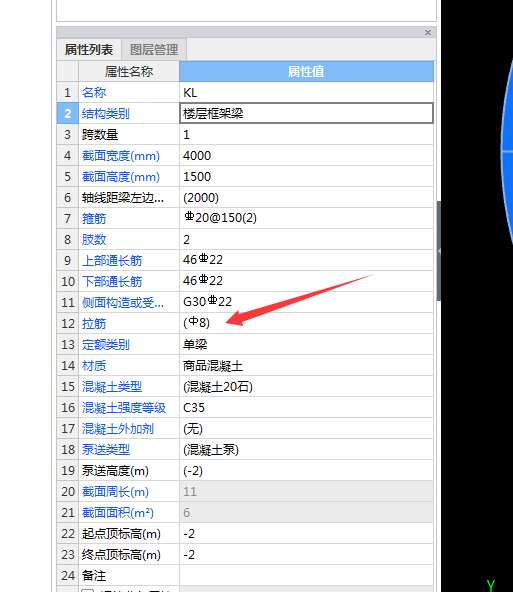Close the property panel with the X
Viewport: 513px width, 592px height.
point(428,32)
